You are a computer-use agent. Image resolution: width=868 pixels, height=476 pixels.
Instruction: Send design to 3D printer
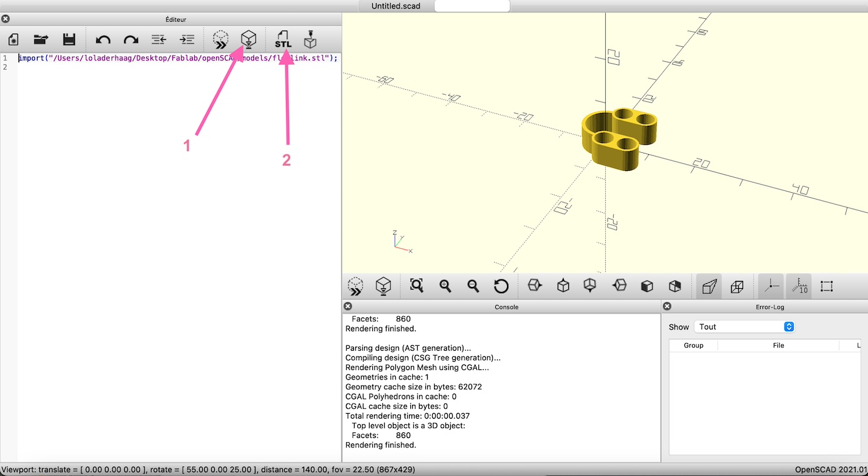pyautogui.click(x=310, y=40)
